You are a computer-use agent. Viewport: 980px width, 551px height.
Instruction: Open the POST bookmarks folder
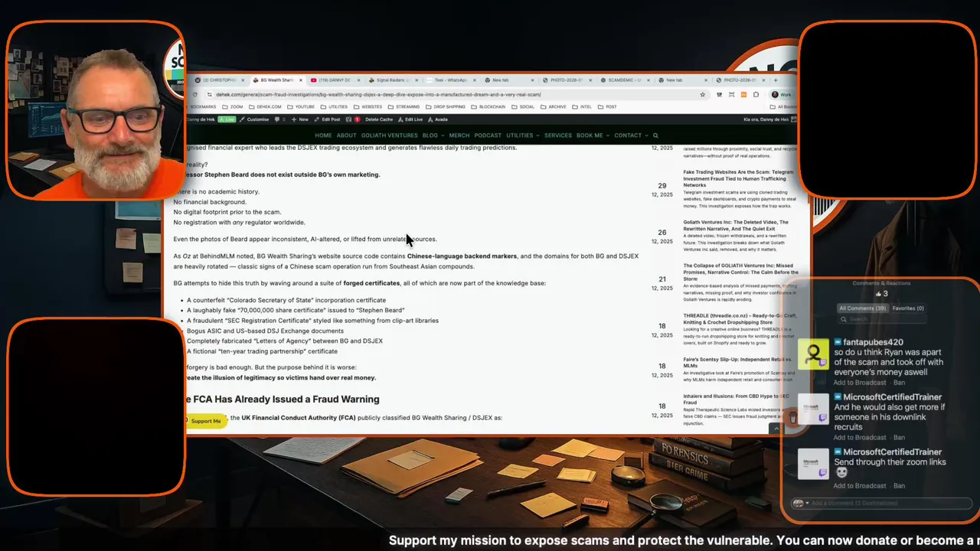tap(607, 107)
